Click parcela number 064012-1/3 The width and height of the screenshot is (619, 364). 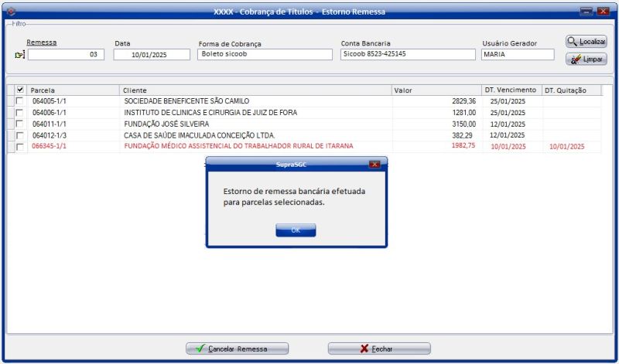click(50, 135)
